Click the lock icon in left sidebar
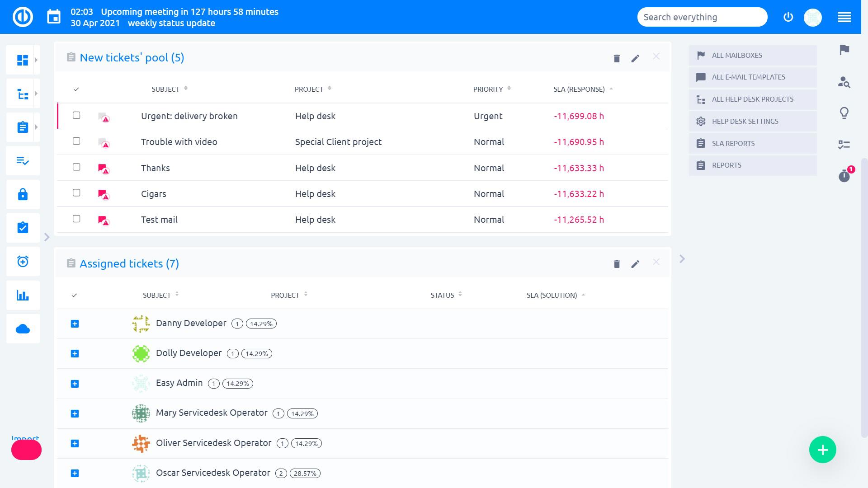Viewport: 868px width, 488px height. click(x=23, y=194)
